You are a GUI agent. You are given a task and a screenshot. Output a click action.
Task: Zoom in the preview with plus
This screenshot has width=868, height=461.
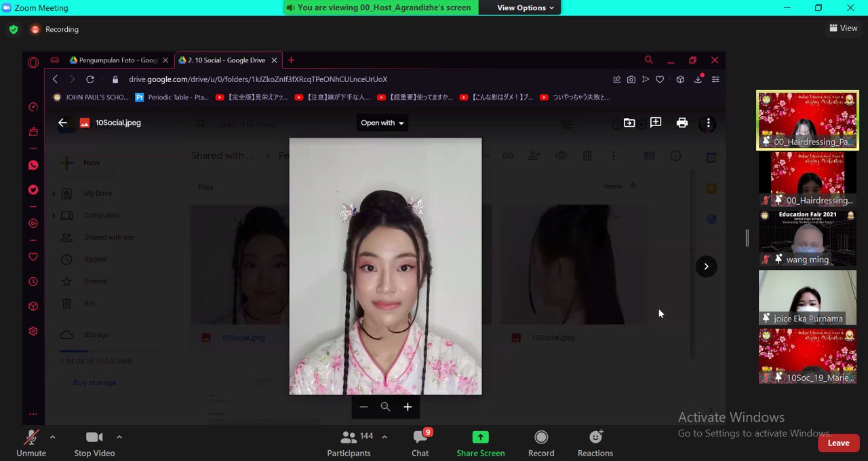click(x=408, y=407)
